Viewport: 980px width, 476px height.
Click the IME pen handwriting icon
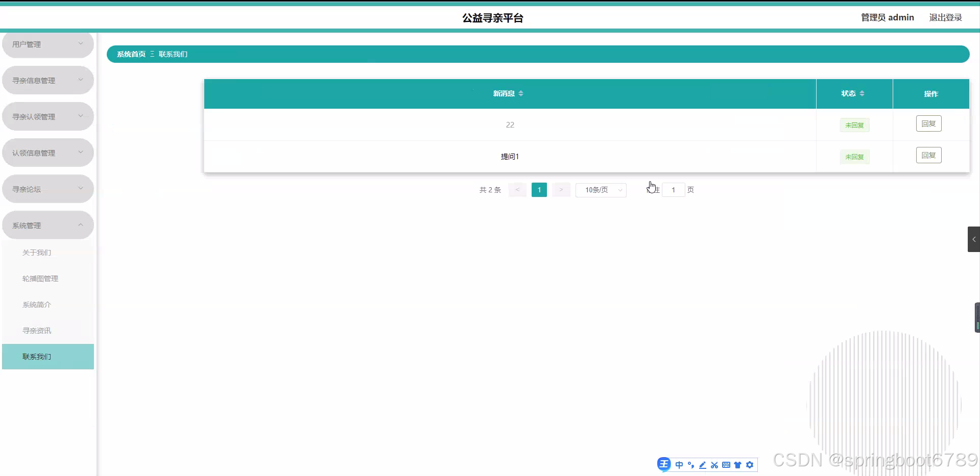pyautogui.click(x=703, y=465)
